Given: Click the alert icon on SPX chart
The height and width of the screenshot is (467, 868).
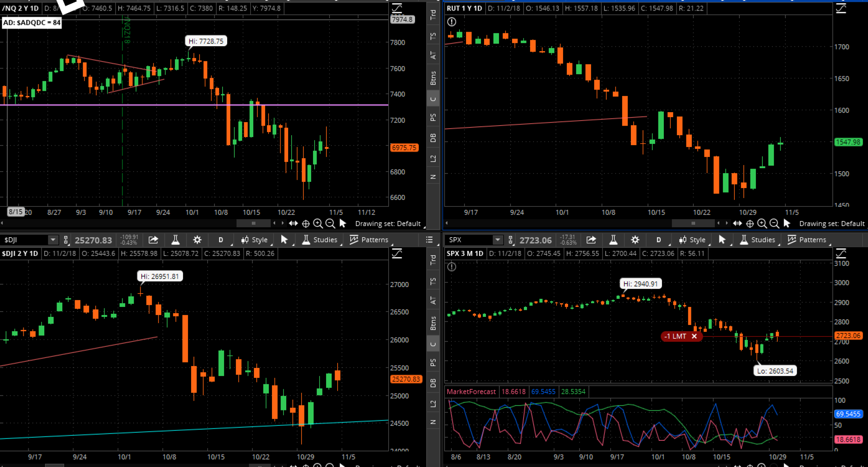Looking at the screenshot, I should click(452, 267).
